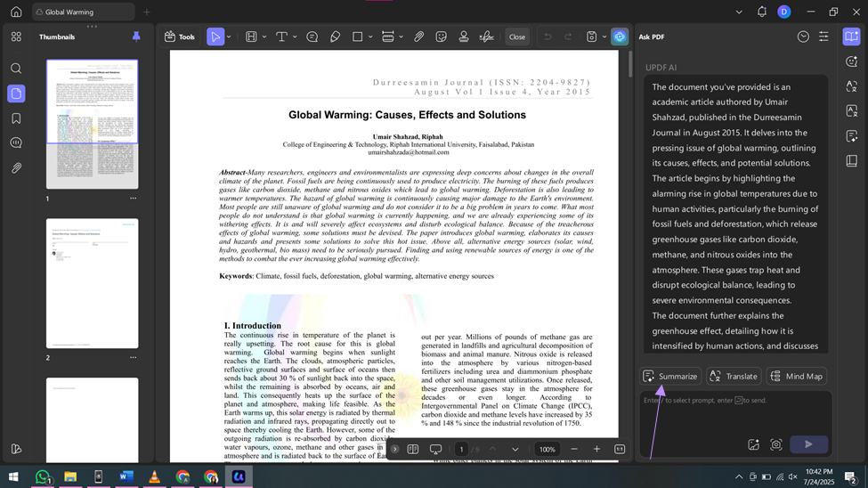This screenshot has height=488, width=868.
Task: Select the comment note tool
Action: tap(312, 37)
